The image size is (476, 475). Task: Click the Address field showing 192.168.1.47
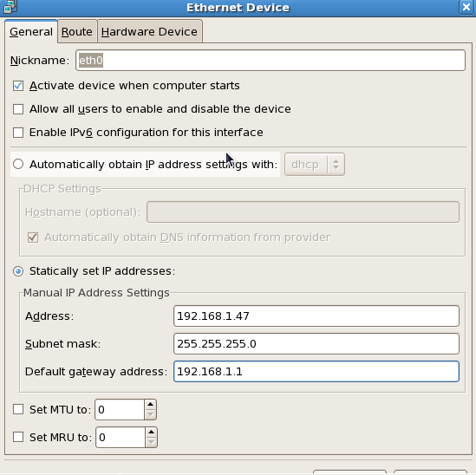pyautogui.click(x=316, y=316)
